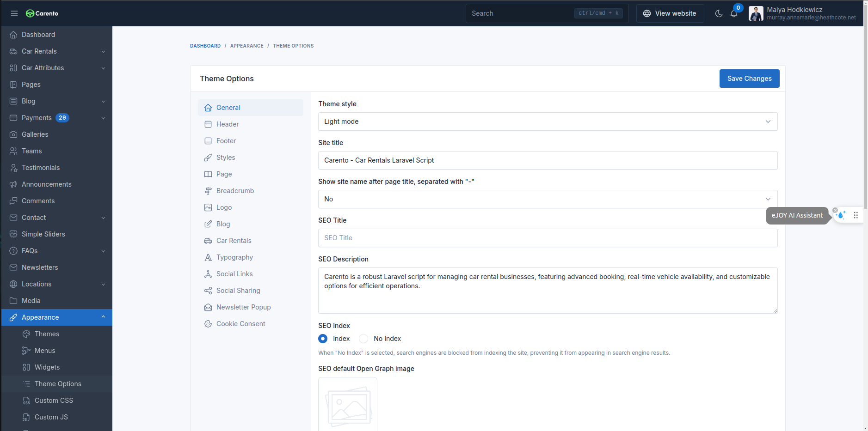
Task: Click the Simple Sliders icon
Action: 13,234
